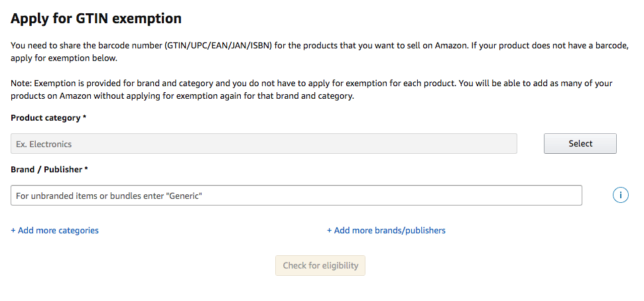Focus the Brand / Publisher text box
Screen dimensions: 644x301
(x=296, y=196)
